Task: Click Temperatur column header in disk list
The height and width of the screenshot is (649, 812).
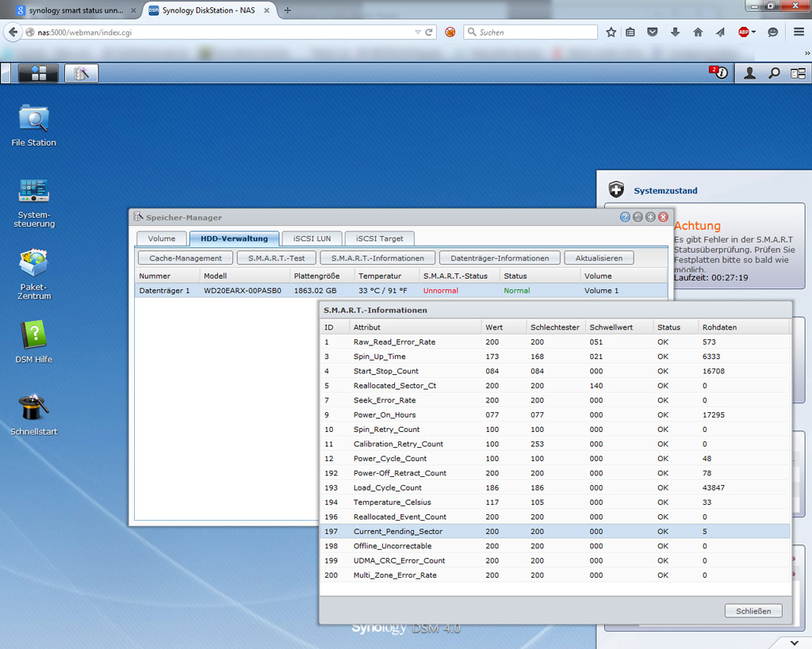Action: coord(386,276)
